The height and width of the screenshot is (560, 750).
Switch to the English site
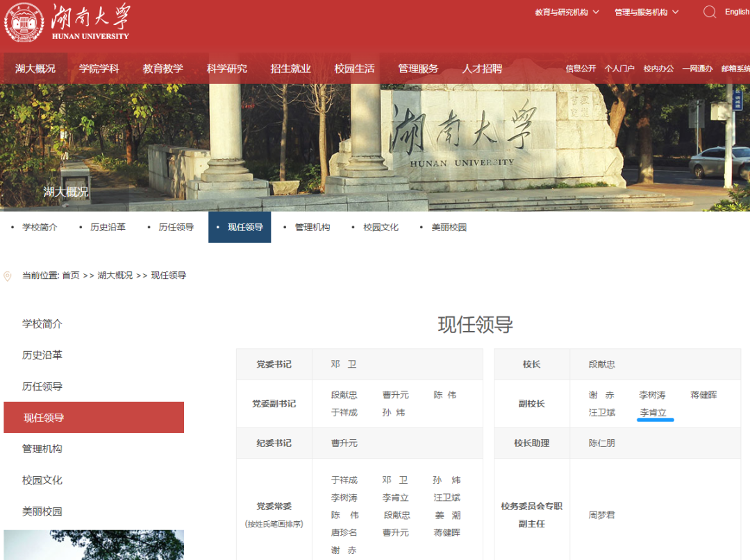tap(737, 12)
